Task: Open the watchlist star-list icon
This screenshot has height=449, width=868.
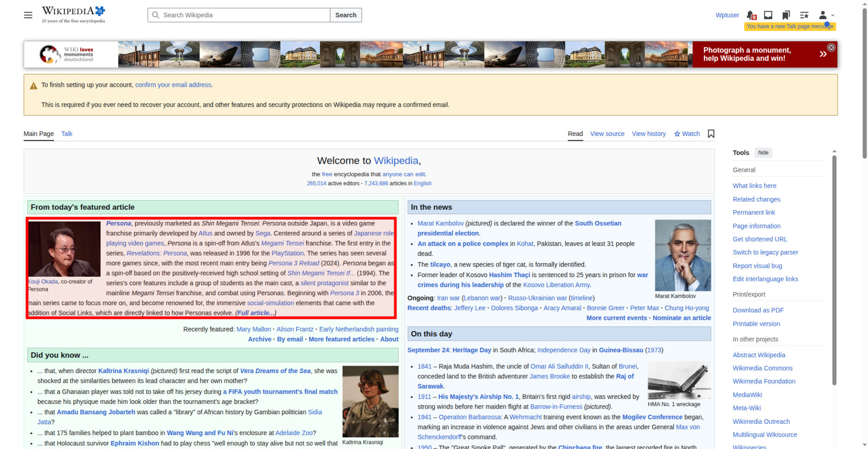Action: click(x=804, y=15)
